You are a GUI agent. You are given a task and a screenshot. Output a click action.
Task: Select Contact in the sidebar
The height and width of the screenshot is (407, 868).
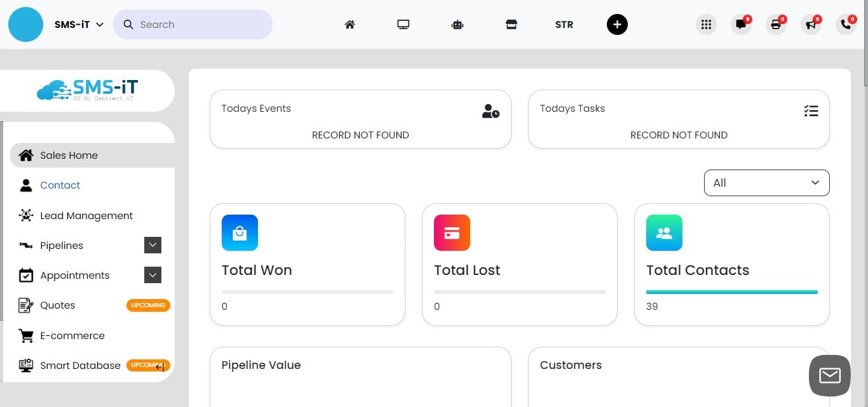60,185
